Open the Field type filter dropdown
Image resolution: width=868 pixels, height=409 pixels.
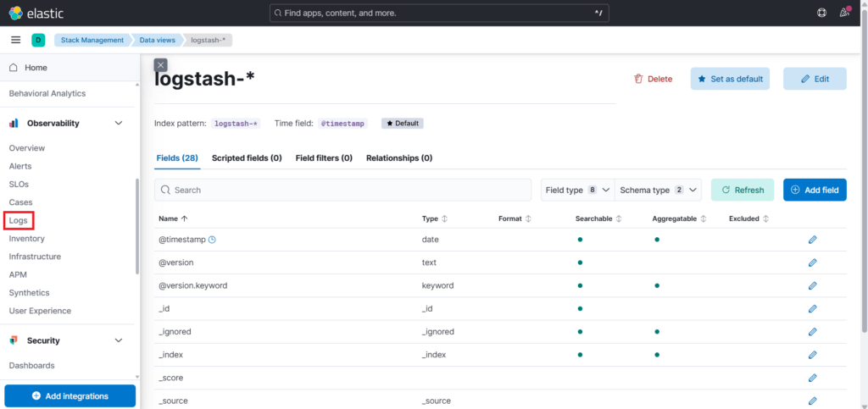pyautogui.click(x=577, y=190)
